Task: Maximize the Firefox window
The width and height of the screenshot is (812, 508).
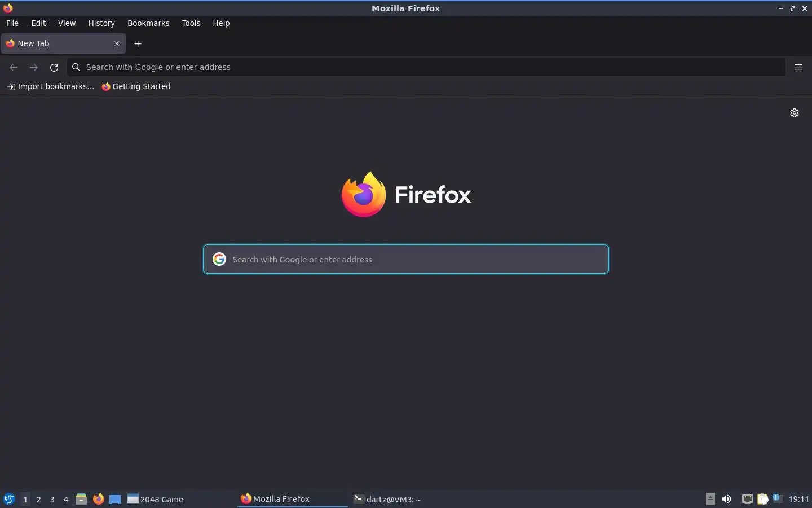Action: (793, 8)
